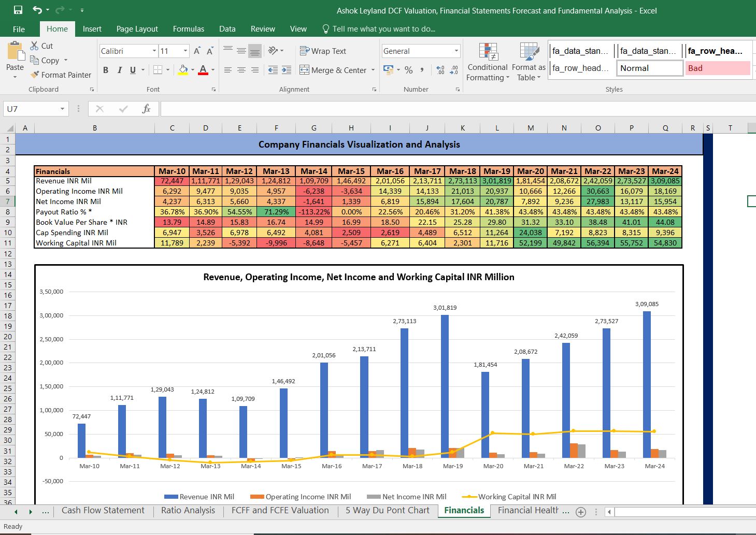Click Wrap Text
Screen dimensions: 756x535
pos(323,51)
